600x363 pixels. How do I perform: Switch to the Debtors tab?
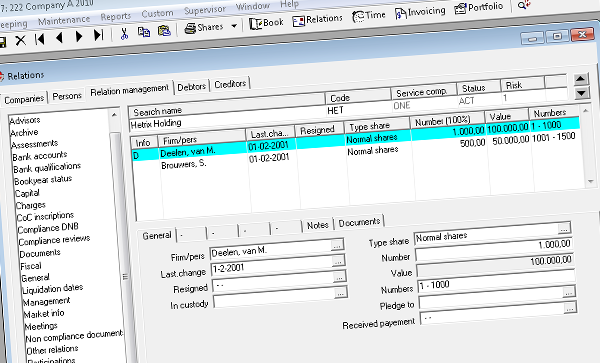(191, 87)
